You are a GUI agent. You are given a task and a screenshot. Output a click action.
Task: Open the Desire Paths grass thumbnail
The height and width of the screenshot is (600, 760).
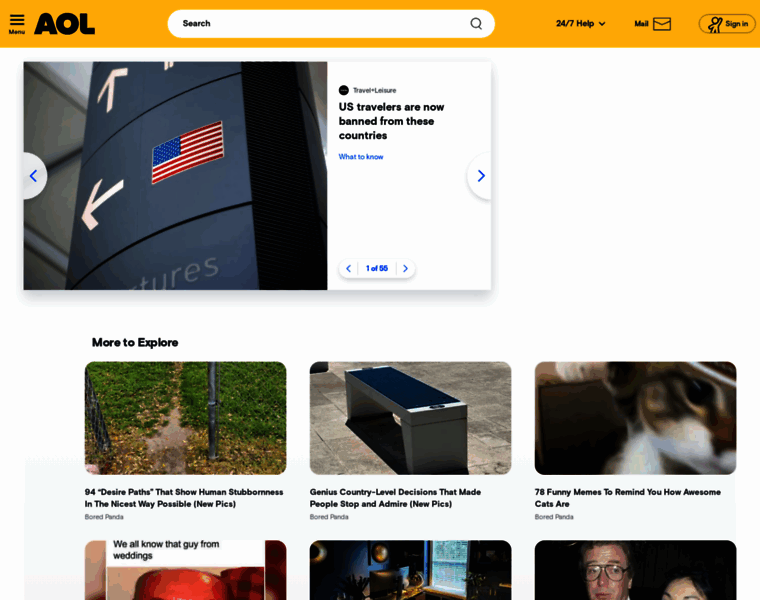pyautogui.click(x=186, y=418)
